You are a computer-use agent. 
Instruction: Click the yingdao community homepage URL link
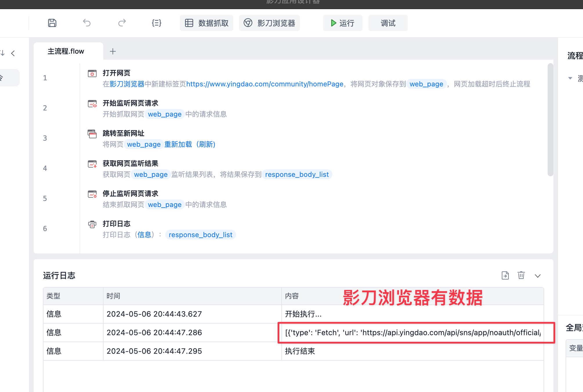pyautogui.click(x=265, y=84)
